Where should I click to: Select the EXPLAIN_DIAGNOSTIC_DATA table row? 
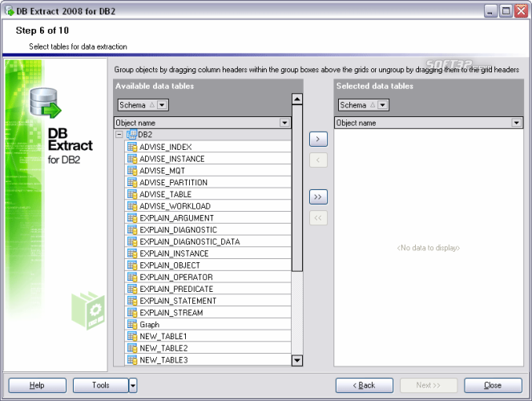coord(208,241)
